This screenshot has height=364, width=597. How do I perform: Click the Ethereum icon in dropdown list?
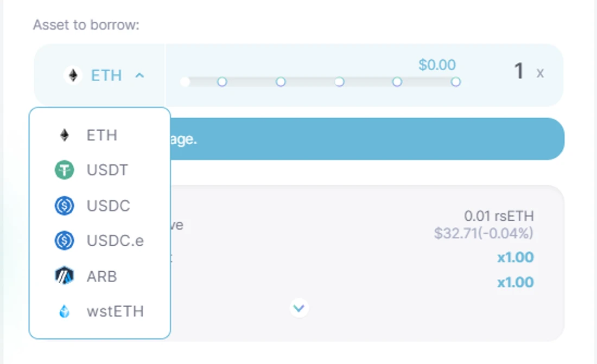coord(65,135)
